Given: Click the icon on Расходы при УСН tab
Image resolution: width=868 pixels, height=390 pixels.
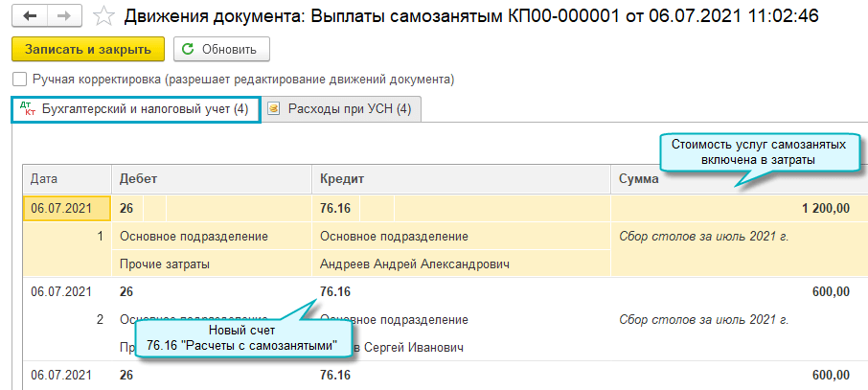Looking at the screenshot, I should 274,109.
